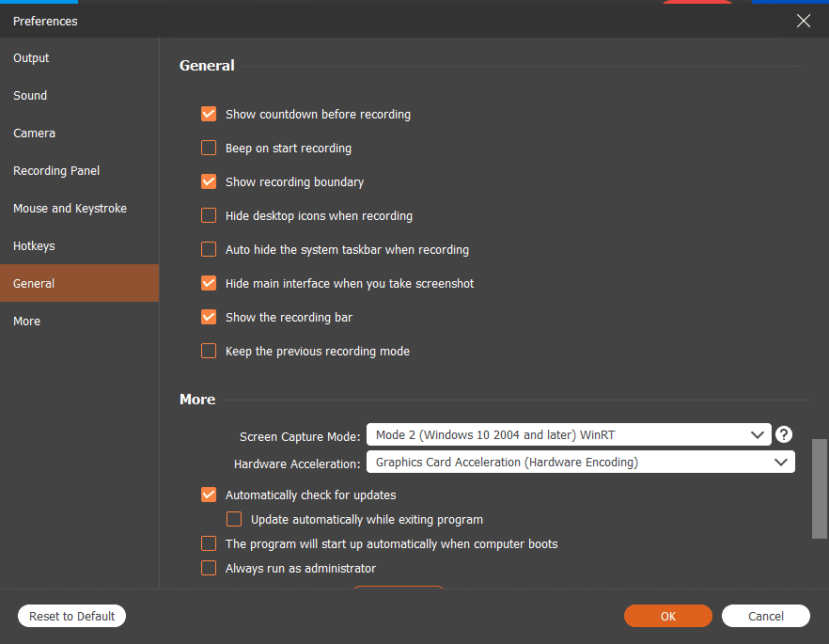Uncheck Show countdown before recording
Image resolution: width=829 pixels, height=644 pixels.
209,114
